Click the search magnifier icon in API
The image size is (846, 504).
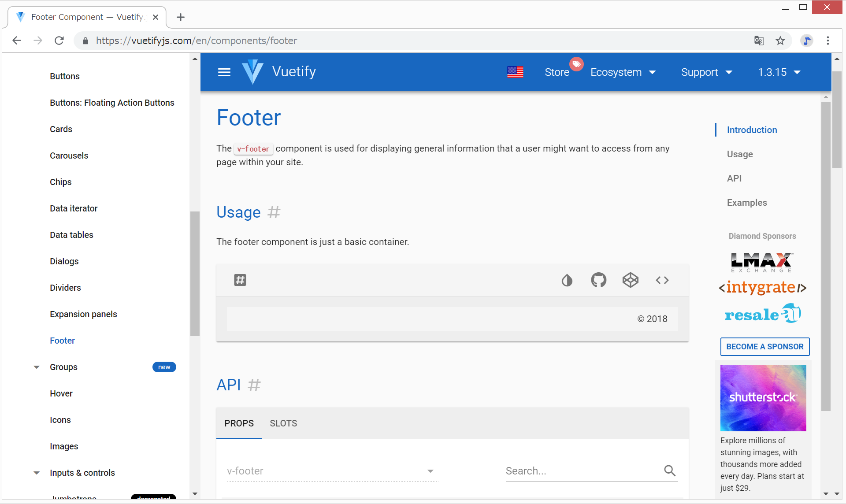(670, 471)
